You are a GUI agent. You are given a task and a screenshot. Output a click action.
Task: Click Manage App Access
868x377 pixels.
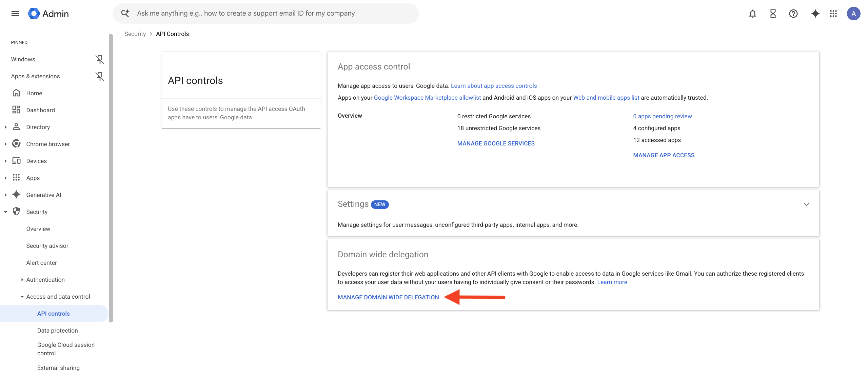coord(664,155)
